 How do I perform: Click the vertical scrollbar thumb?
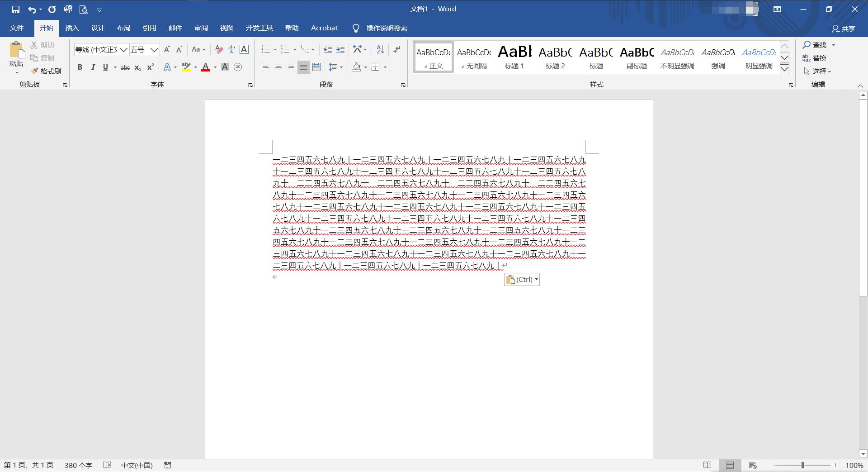coord(863,198)
